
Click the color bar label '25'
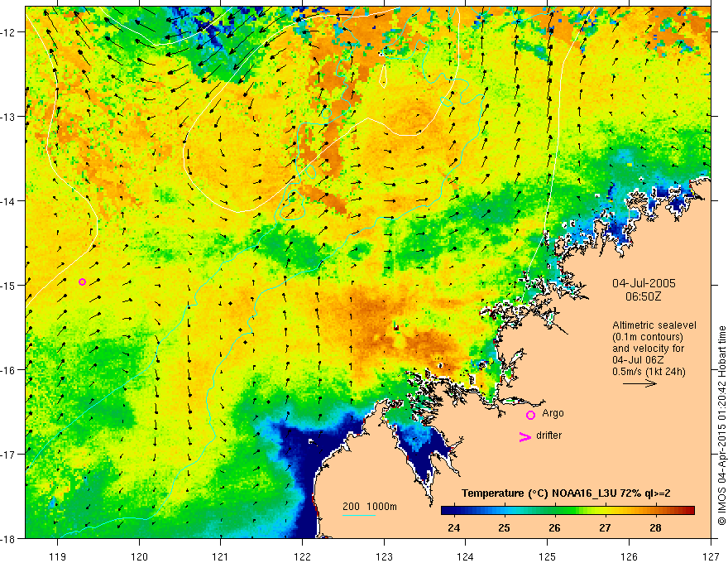coord(504,527)
